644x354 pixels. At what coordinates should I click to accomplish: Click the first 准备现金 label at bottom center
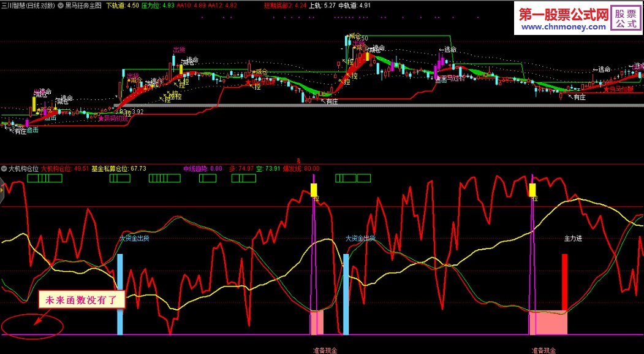click(x=325, y=351)
